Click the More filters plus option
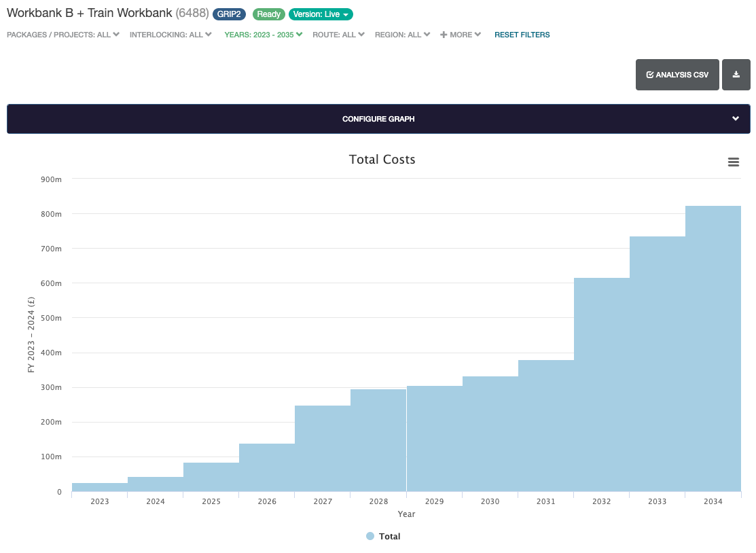This screenshot has height=553, width=756. (x=461, y=35)
